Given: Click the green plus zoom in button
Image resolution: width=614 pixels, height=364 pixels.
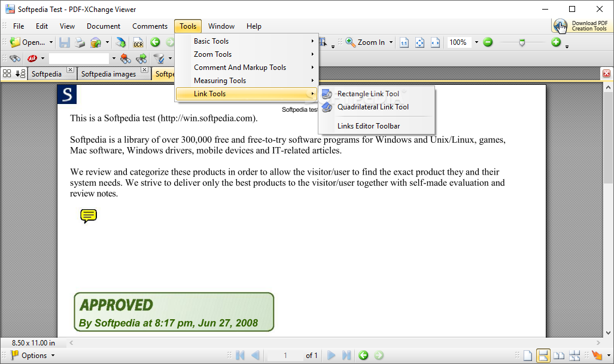Looking at the screenshot, I should [556, 42].
